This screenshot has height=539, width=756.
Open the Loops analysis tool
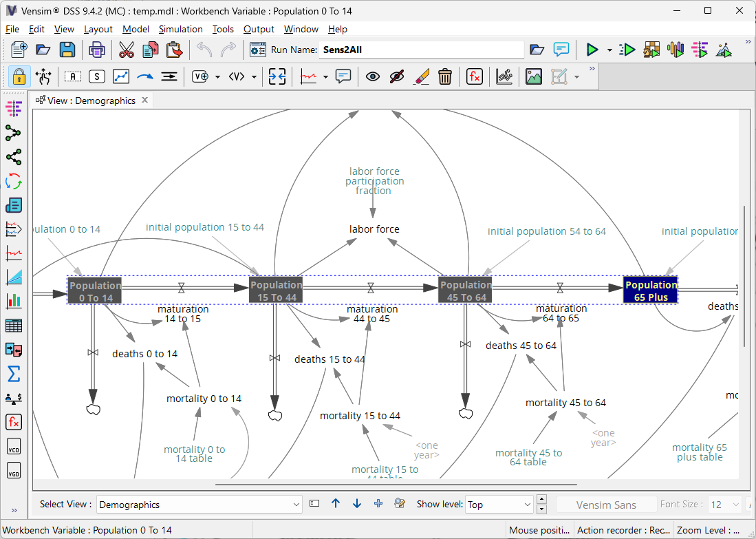tap(13, 181)
